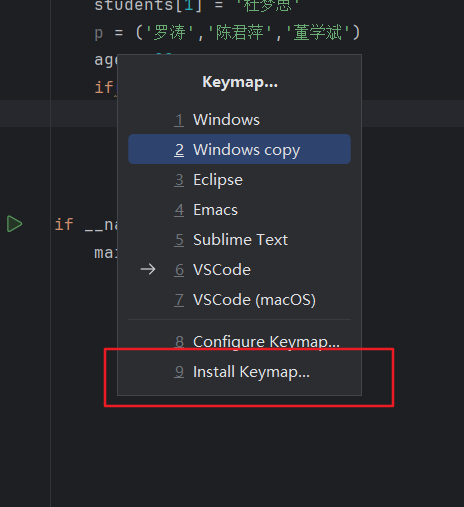
Task: Click the green run gutter icon
Action: pyautogui.click(x=14, y=224)
